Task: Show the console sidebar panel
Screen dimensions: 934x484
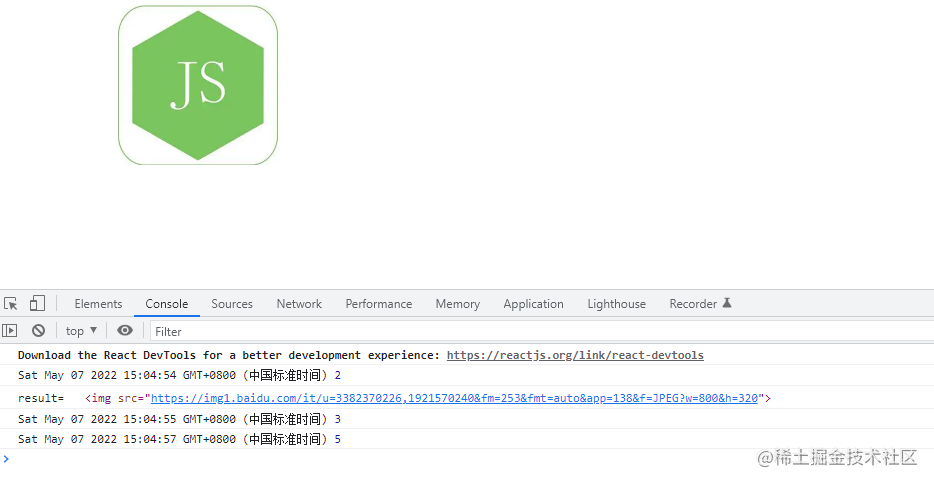Action: pos(10,331)
